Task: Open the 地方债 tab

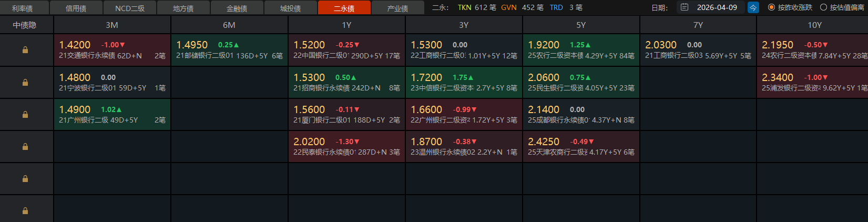Action: (x=183, y=8)
